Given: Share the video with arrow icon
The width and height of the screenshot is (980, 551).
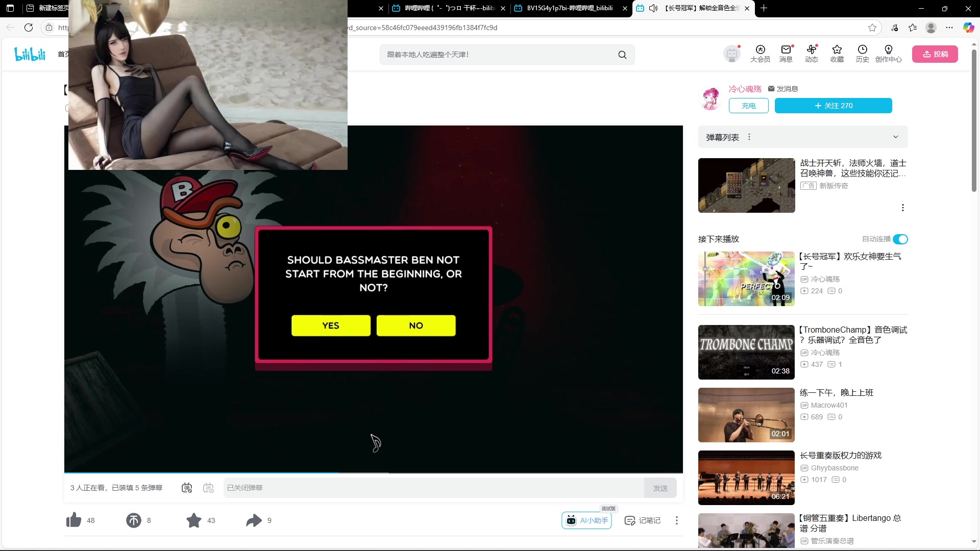Looking at the screenshot, I should (x=254, y=520).
